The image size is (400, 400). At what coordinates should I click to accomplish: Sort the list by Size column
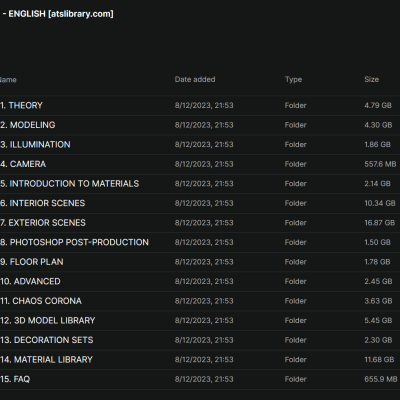371,79
